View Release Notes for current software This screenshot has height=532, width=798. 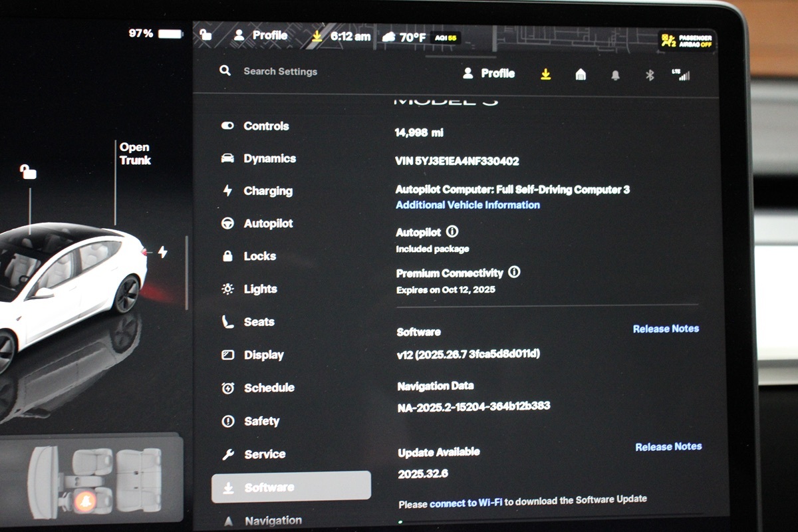665,329
